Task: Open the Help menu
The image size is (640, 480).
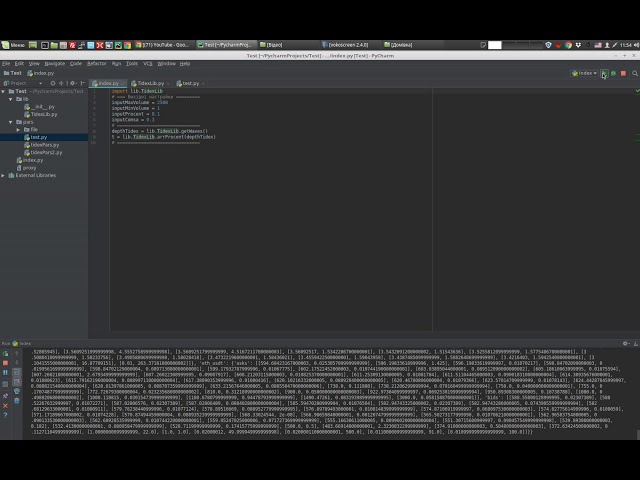Action: click(185, 64)
